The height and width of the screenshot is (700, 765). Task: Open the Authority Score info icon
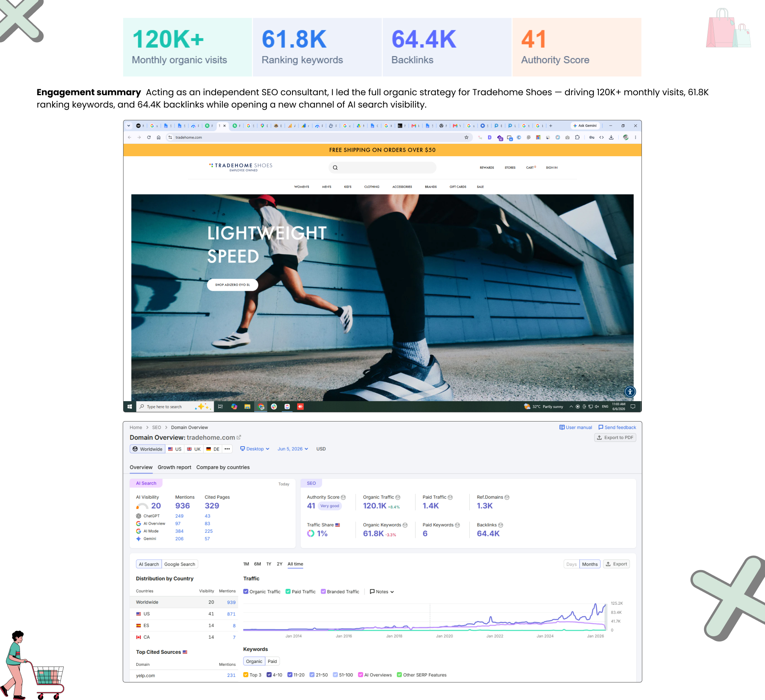pos(343,497)
